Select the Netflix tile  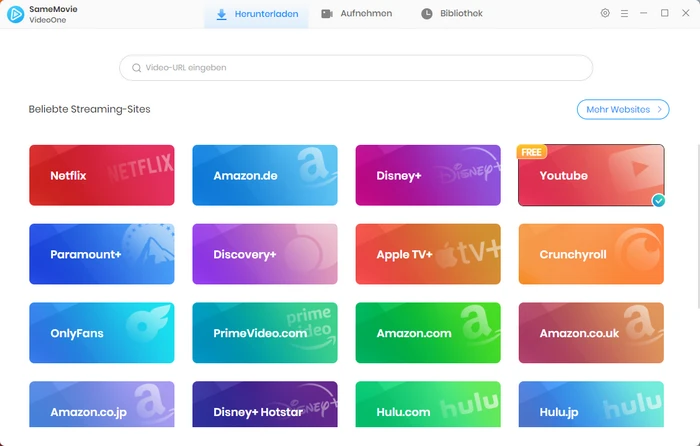[x=101, y=175]
